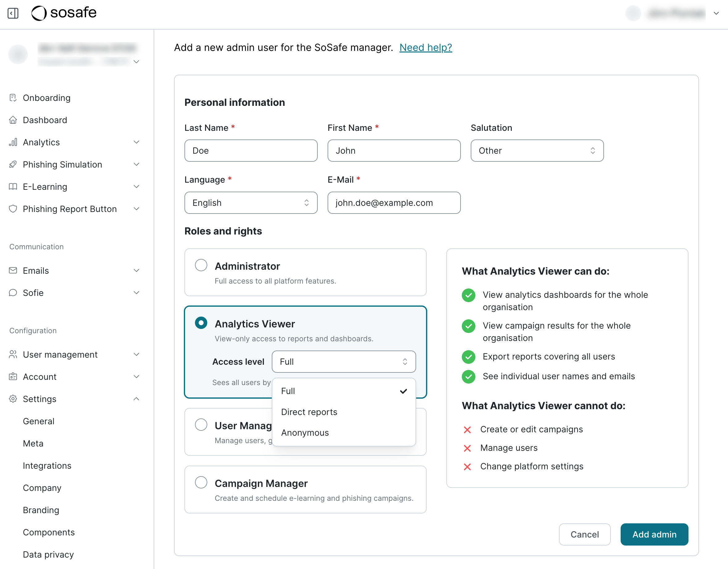
Task: Click the Settings gear icon
Action: (x=13, y=399)
